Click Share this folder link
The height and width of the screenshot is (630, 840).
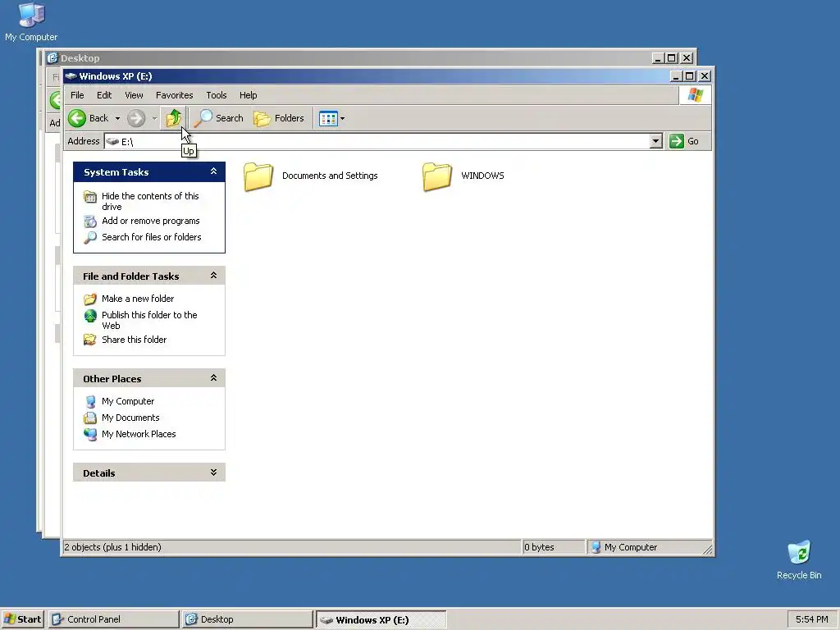point(134,340)
